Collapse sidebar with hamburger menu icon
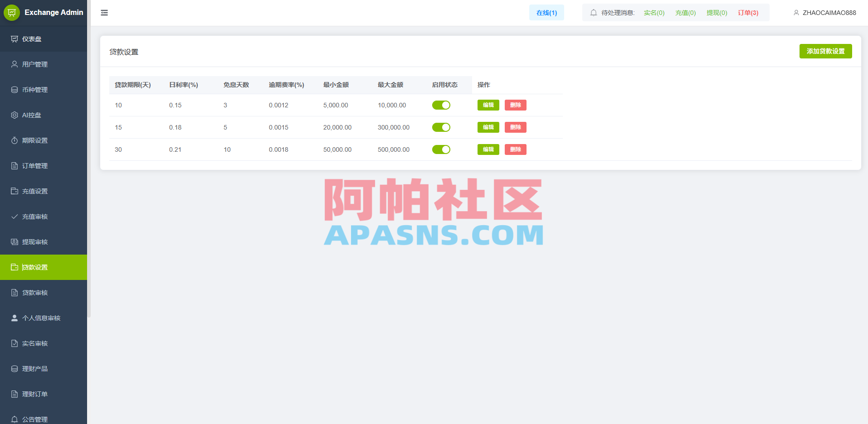 click(104, 13)
